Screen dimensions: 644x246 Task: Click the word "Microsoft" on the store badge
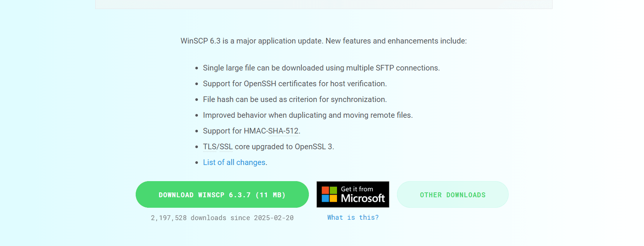point(363,198)
